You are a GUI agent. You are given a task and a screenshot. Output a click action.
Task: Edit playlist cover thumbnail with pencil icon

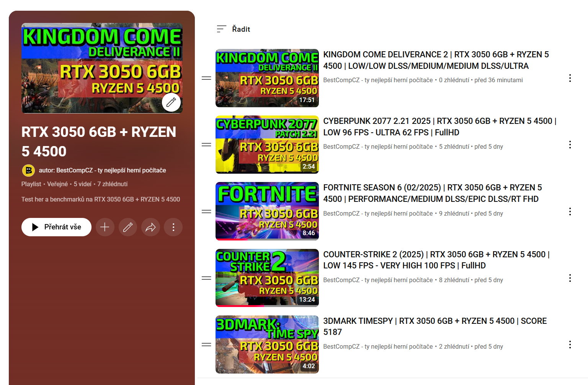171,102
